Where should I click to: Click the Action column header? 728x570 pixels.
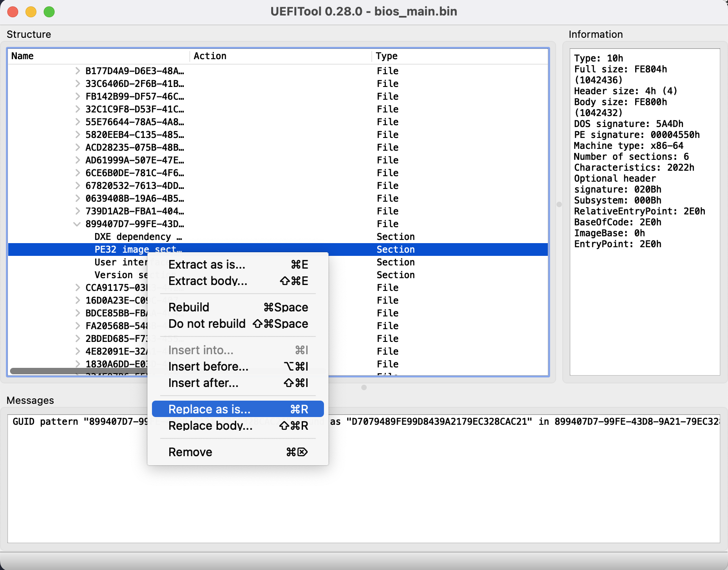click(x=281, y=56)
